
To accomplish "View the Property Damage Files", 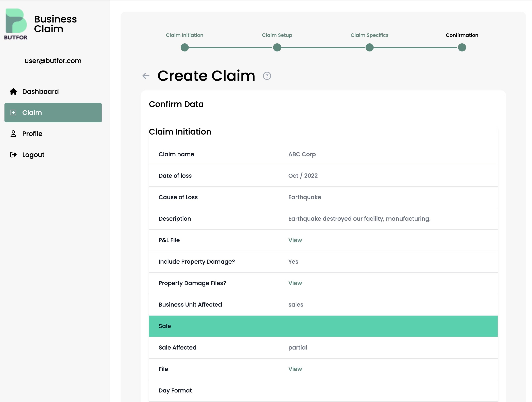I will pos(295,283).
